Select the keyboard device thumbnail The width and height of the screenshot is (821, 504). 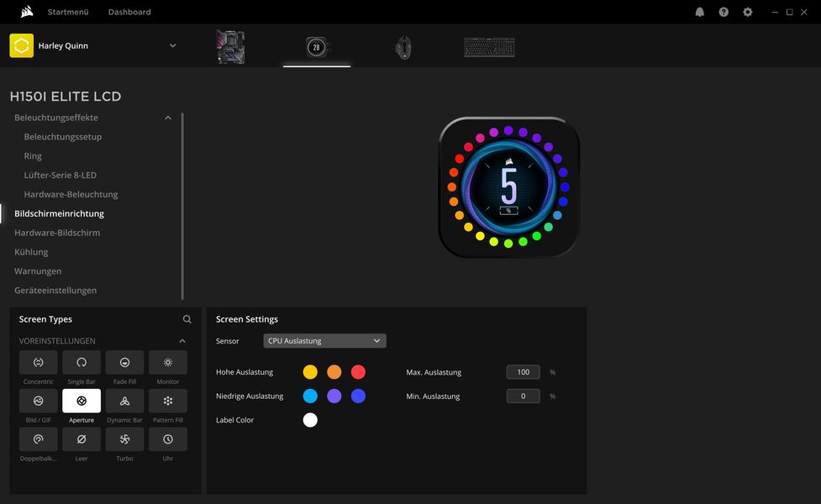click(x=490, y=47)
